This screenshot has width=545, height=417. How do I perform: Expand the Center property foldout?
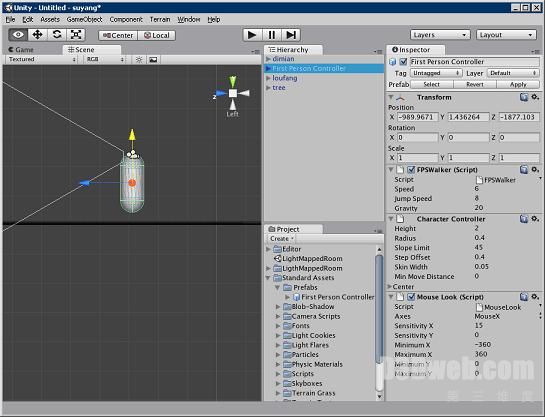390,287
